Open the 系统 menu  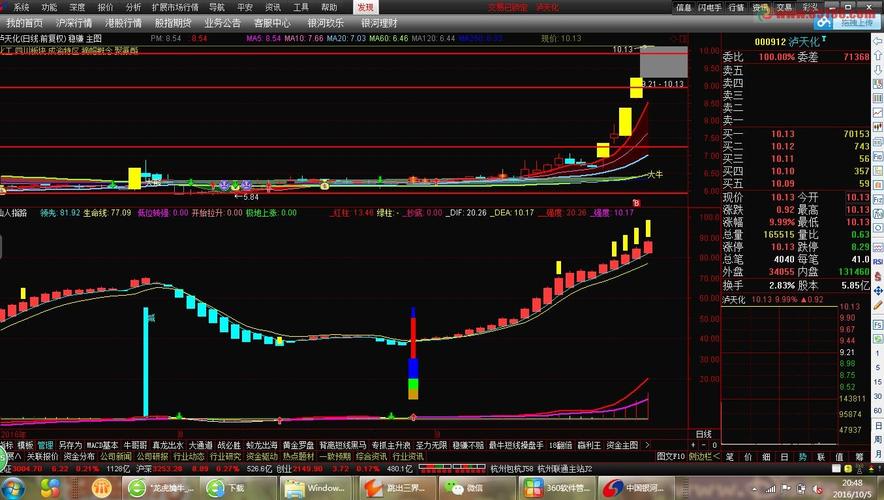(x=21, y=7)
